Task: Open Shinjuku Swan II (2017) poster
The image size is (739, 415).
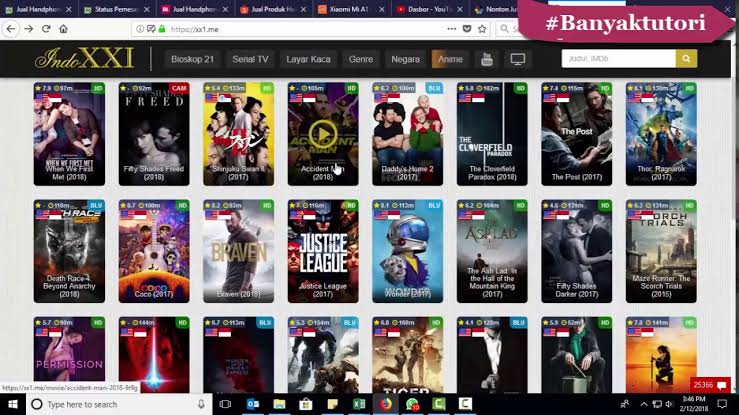Action: (238, 134)
